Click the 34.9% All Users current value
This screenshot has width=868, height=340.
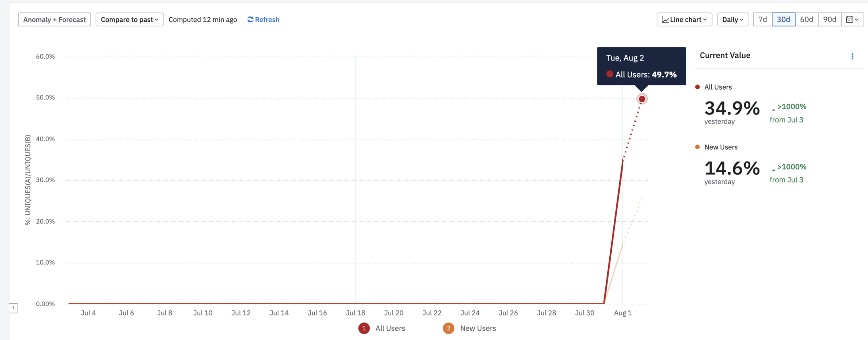(732, 109)
